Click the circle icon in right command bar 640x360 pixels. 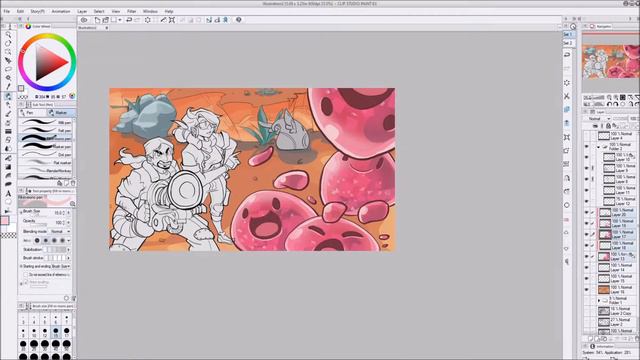pyautogui.click(x=567, y=205)
